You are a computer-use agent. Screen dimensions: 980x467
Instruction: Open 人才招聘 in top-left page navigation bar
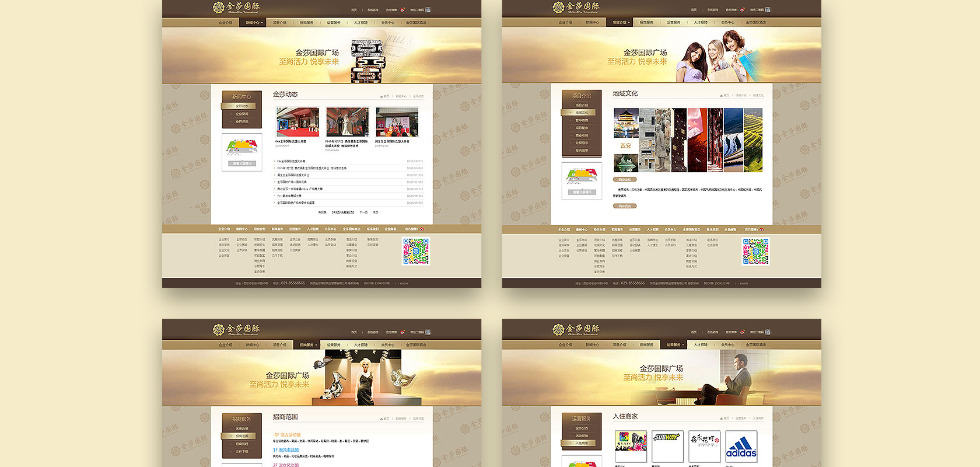(x=360, y=22)
